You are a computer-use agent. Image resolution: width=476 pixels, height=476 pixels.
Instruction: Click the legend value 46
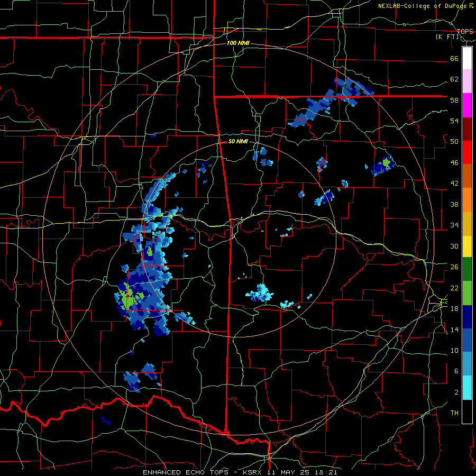click(454, 163)
